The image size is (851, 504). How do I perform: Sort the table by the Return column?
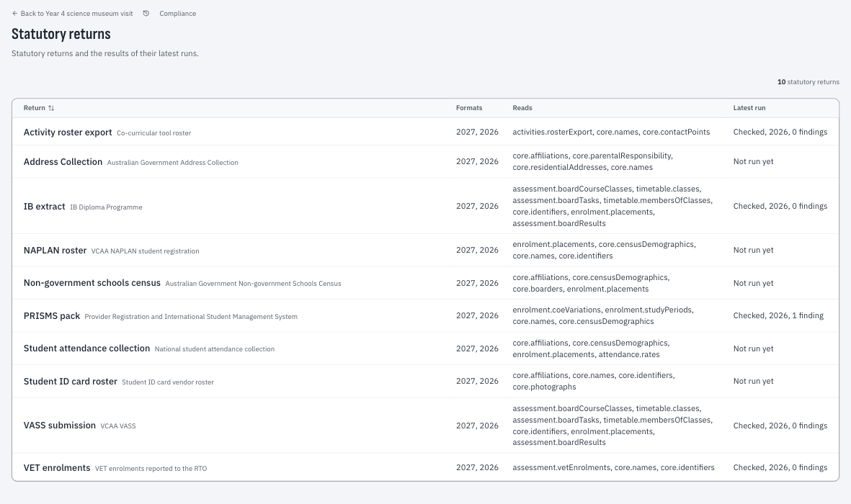click(x=38, y=108)
